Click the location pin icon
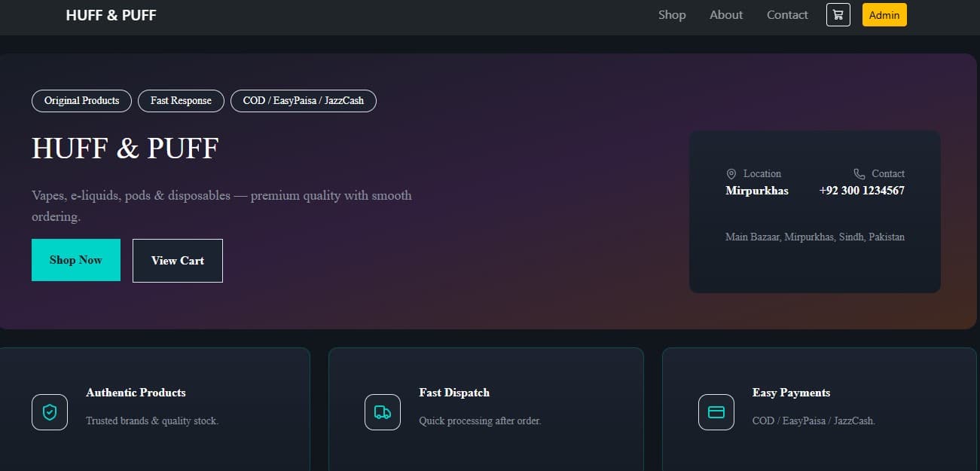This screenshot has width=980, height=471. tap(731, 174)
